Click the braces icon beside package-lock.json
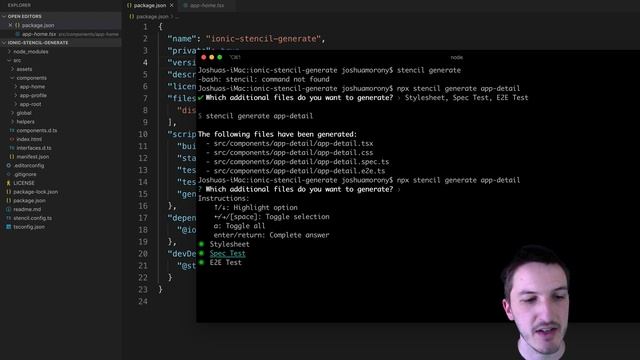 [9, 192]
